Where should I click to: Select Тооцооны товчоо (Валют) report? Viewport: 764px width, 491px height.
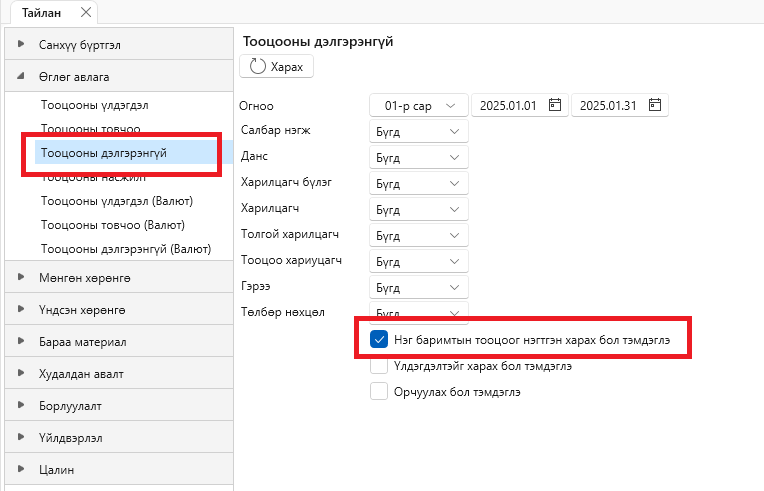tap(113, 225)
